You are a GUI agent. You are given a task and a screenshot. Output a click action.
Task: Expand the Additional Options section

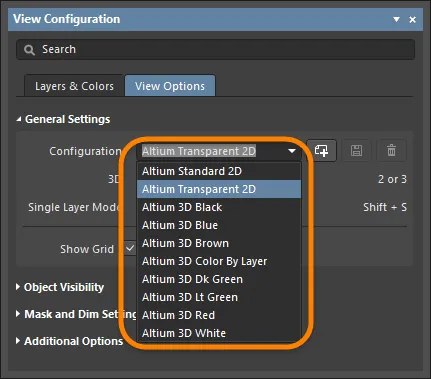coord(18,341)
